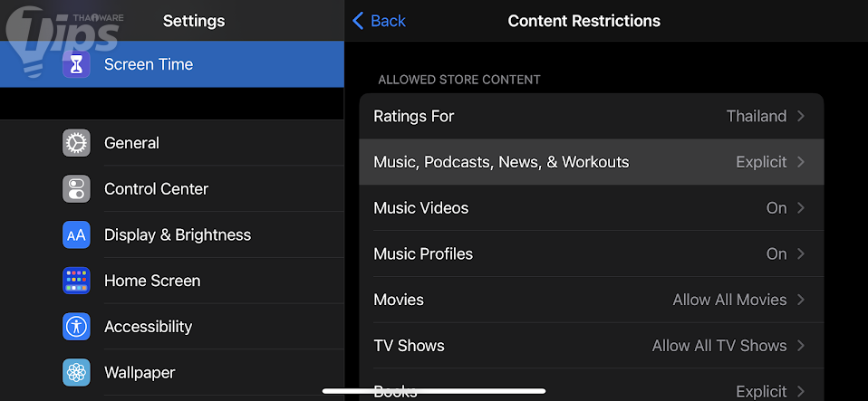Click the General gear icon

click(76, 143)
